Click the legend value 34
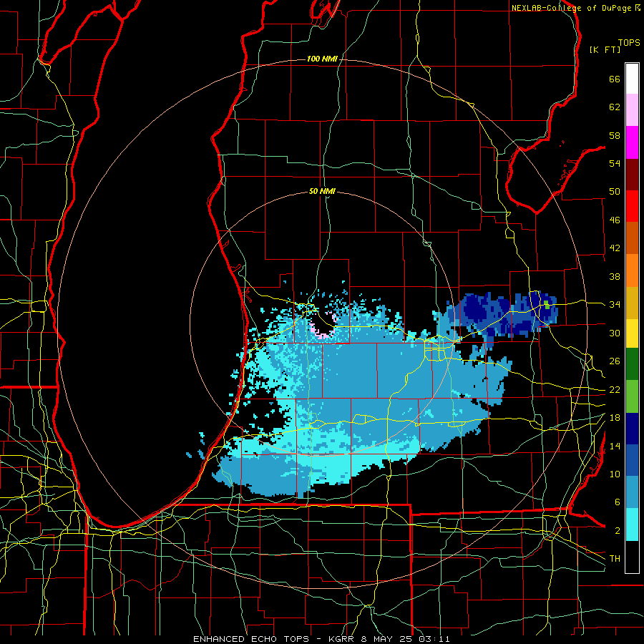 pyautogui.click(x=615, y=305)
